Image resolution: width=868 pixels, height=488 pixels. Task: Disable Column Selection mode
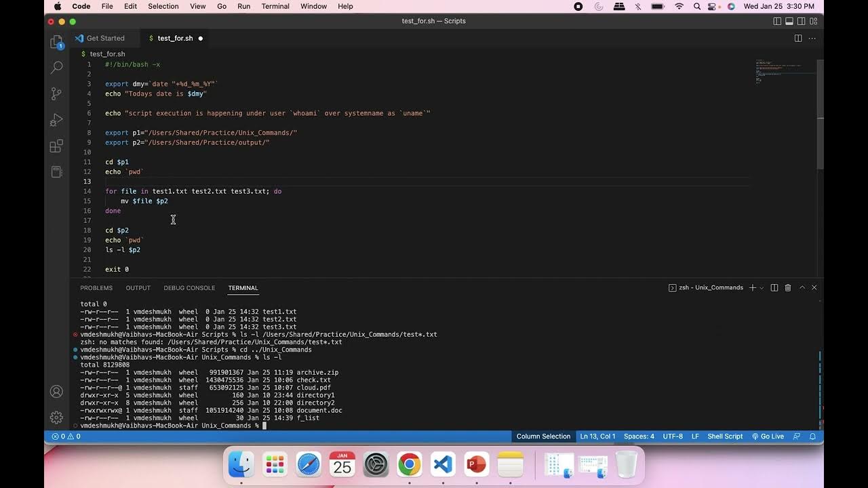pyautogui.click(x=542, y=436)
